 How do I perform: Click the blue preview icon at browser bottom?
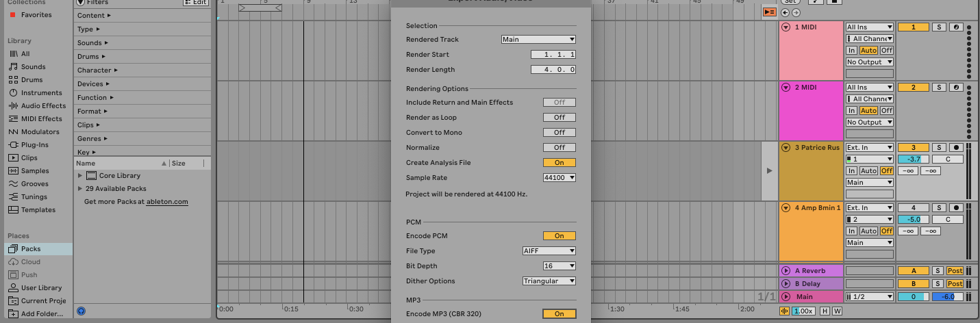click(81, 311)
